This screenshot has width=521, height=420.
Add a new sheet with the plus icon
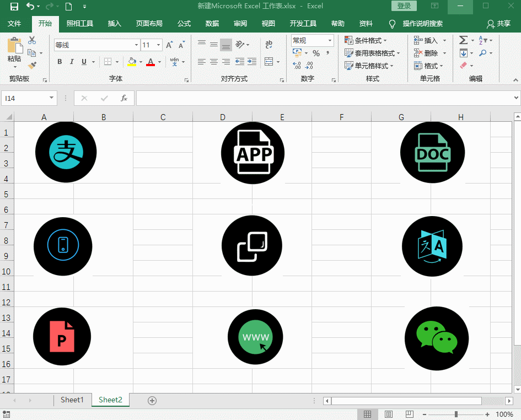pyautogui.click(x=153, y=400)
